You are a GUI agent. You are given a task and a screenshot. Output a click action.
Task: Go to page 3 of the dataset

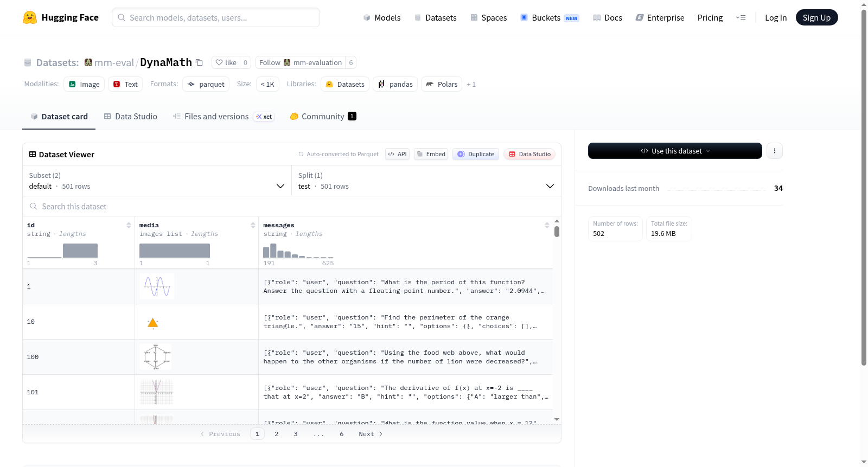(x=296, y=434)
